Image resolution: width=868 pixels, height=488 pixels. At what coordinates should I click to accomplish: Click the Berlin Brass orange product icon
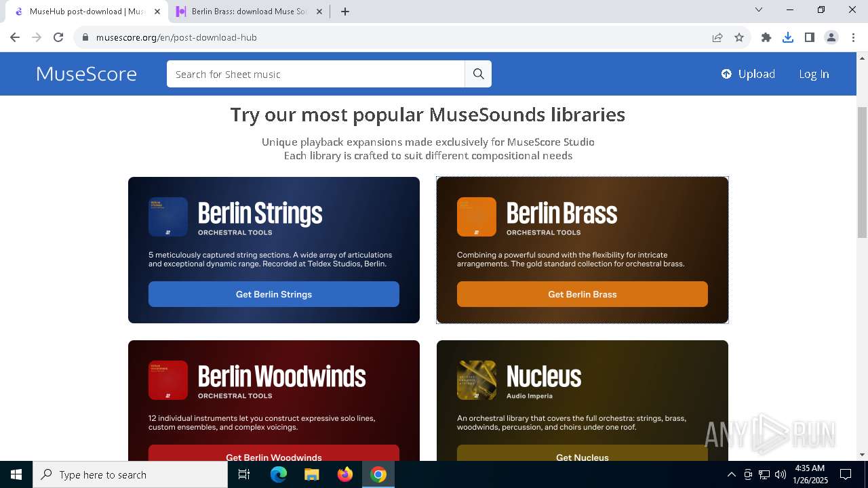click(x=477, y=217)
